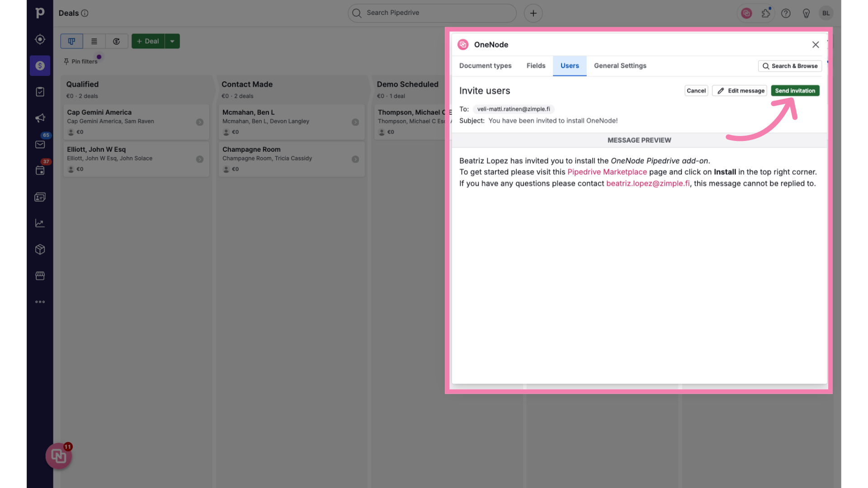Click the Pipedrive Marketplace link in message
The height and width of the screenshot is (488, 868).
tap(607, 172)
